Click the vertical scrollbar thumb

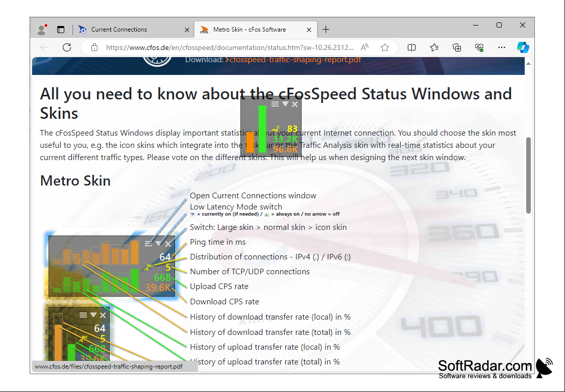pyautogui.click(x=529, y=175)
